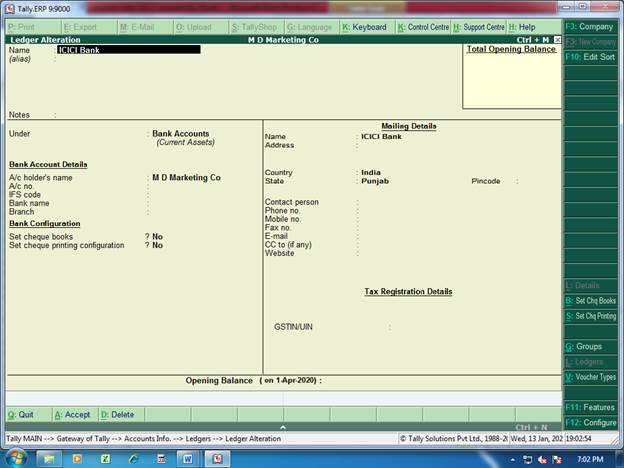The height and width of the screenshot is (468, 624).
Task: Open the calculator taskbar icon
Action: click(162, 459)
